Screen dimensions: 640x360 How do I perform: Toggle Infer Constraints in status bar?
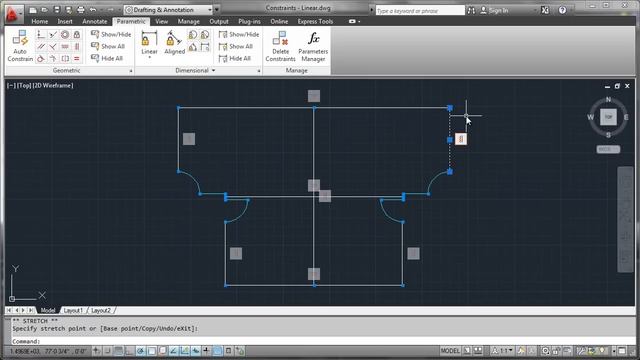coord(96,351)
